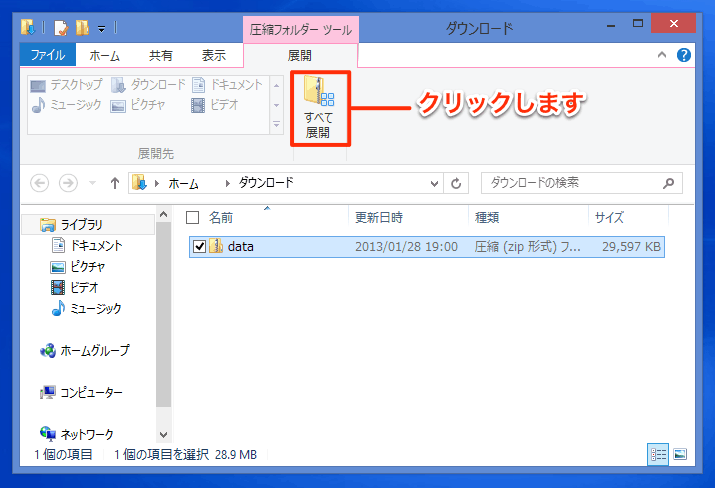Screen dimensions: 715x488
Task: Collapse the ribbon with the caret arrow
Action: click(662, 55)
